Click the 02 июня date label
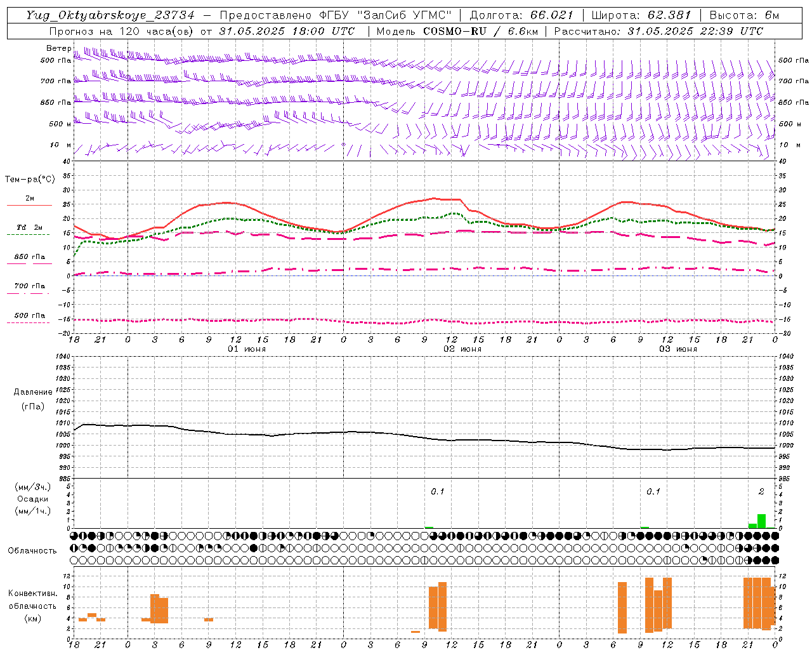812x650 pixels. pos(462,349)
